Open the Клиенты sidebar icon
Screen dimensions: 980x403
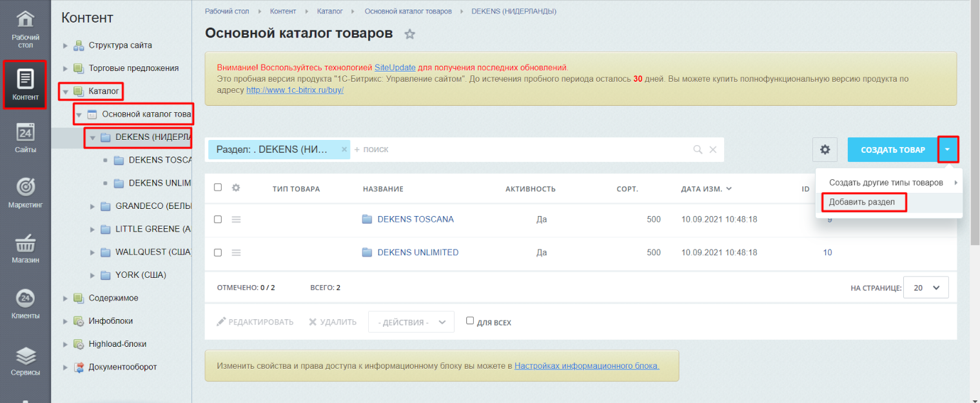[x=25, y=298]
